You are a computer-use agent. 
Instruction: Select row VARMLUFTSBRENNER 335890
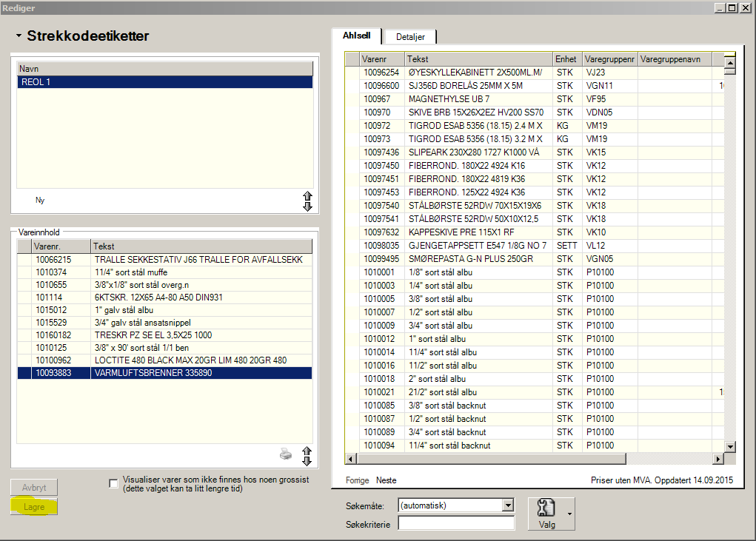click(165, 373)
